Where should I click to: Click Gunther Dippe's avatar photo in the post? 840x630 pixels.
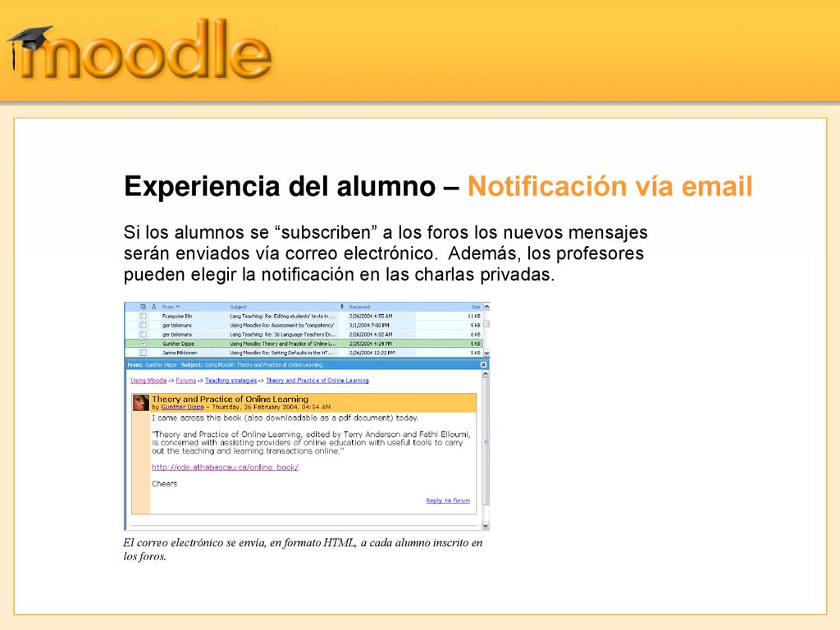(141, 402)
